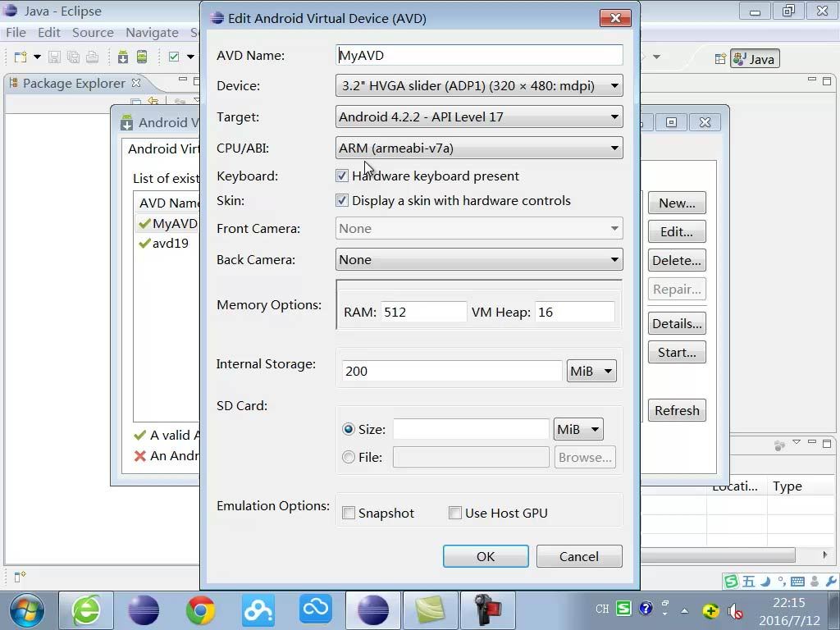Image resolution: width=840 pixels, height=630 pixels.
Task: Toggle Hardware keyboard present checkbox
Action: tap(342, 176)
